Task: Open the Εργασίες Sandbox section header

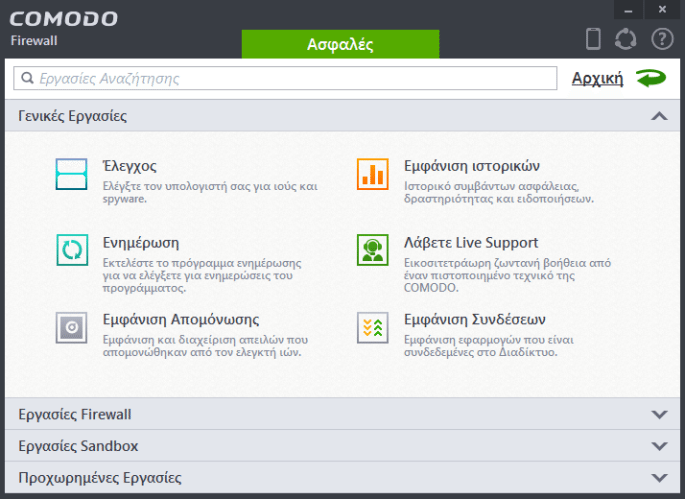Action: pyautogui.click(x=342, y=446)
